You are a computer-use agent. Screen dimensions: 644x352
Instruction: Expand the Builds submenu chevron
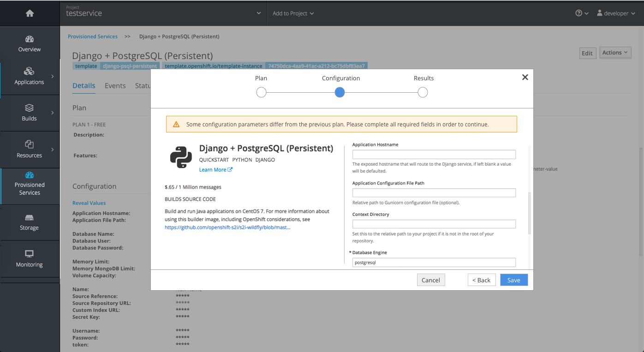(x=52, y=113)
